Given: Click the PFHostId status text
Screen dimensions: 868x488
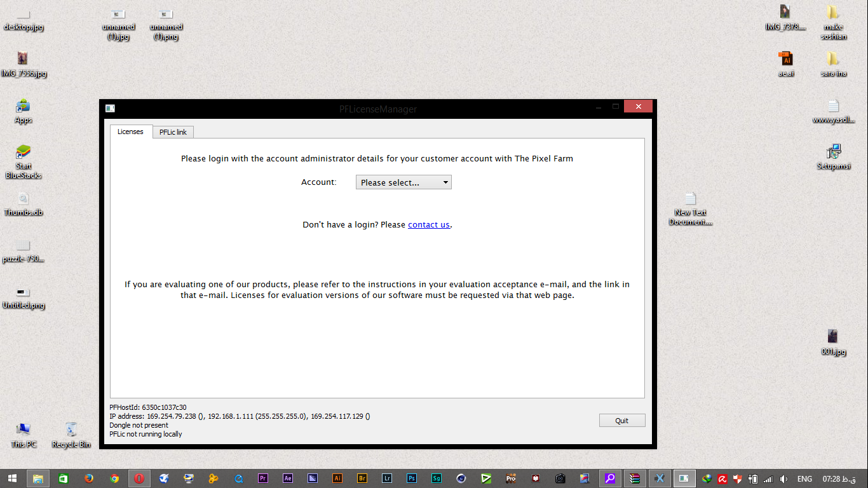Looking at the screenshot, I should tap(148, 407).
